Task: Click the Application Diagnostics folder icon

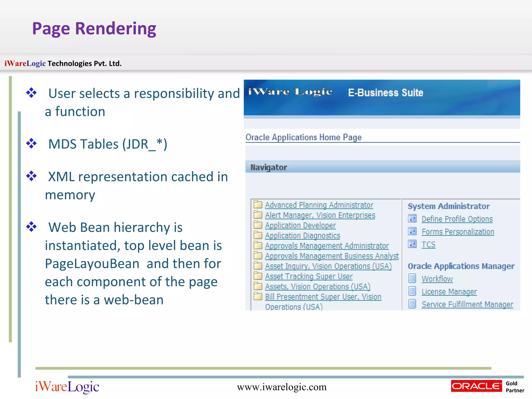Action: click(x=258, y=235)
